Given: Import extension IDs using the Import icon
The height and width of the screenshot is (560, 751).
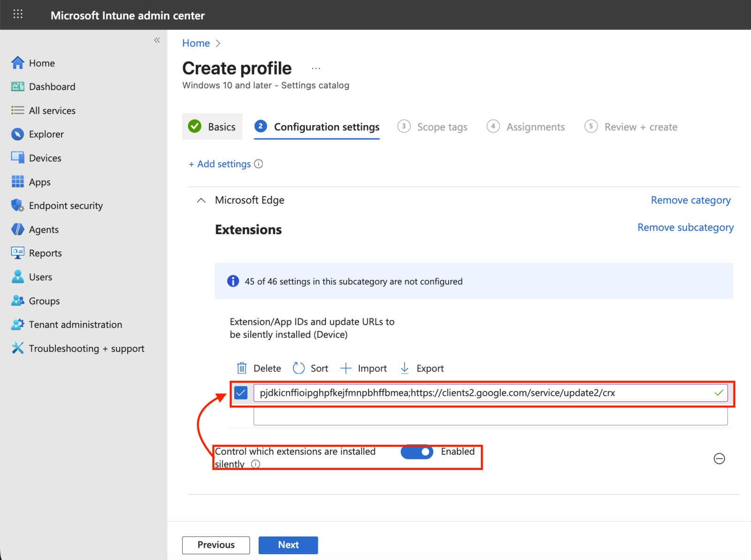Looking at the screenshot, I should [x=346, y=368].
